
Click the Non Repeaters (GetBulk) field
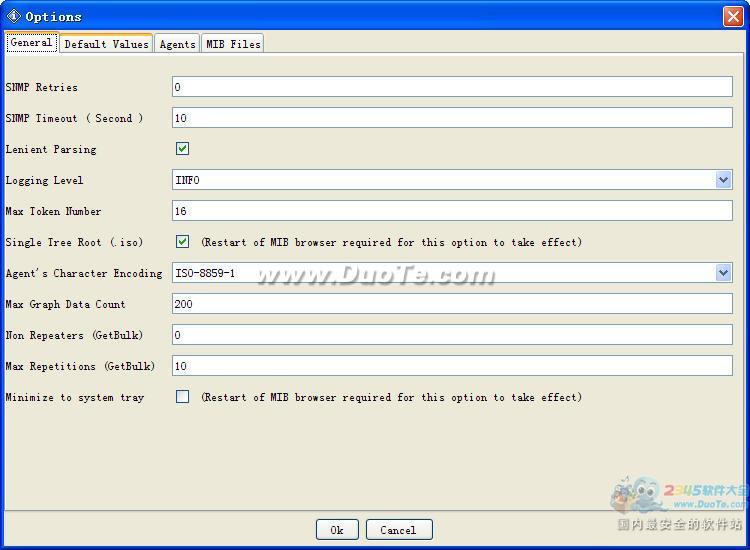point(452,335)
